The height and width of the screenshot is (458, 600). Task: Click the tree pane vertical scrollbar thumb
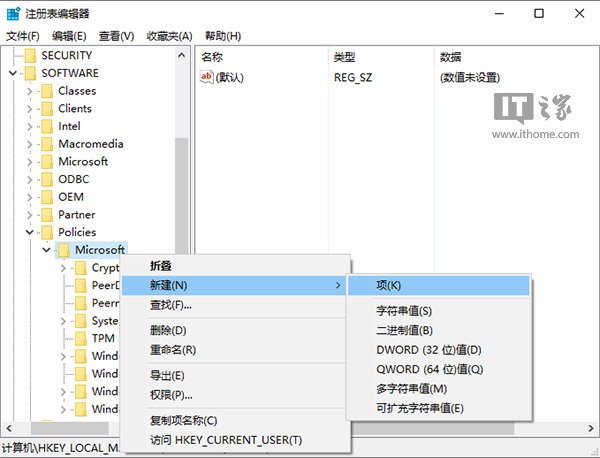(182, 195)
